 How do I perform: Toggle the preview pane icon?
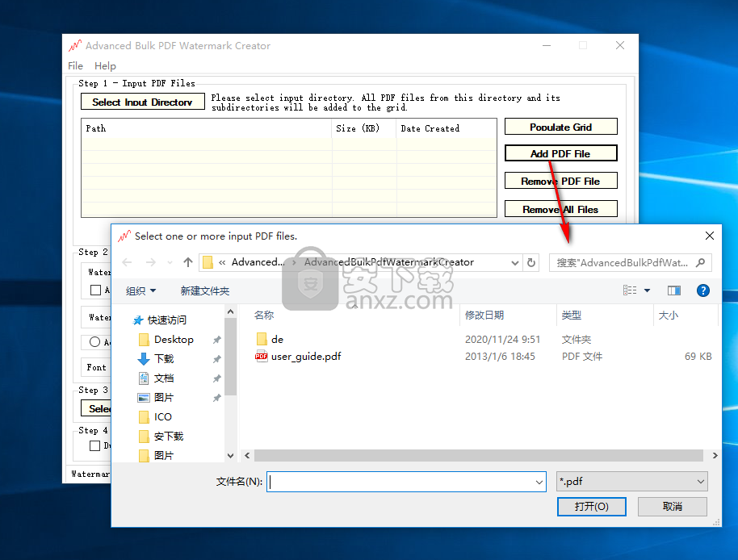pos(674,290)
